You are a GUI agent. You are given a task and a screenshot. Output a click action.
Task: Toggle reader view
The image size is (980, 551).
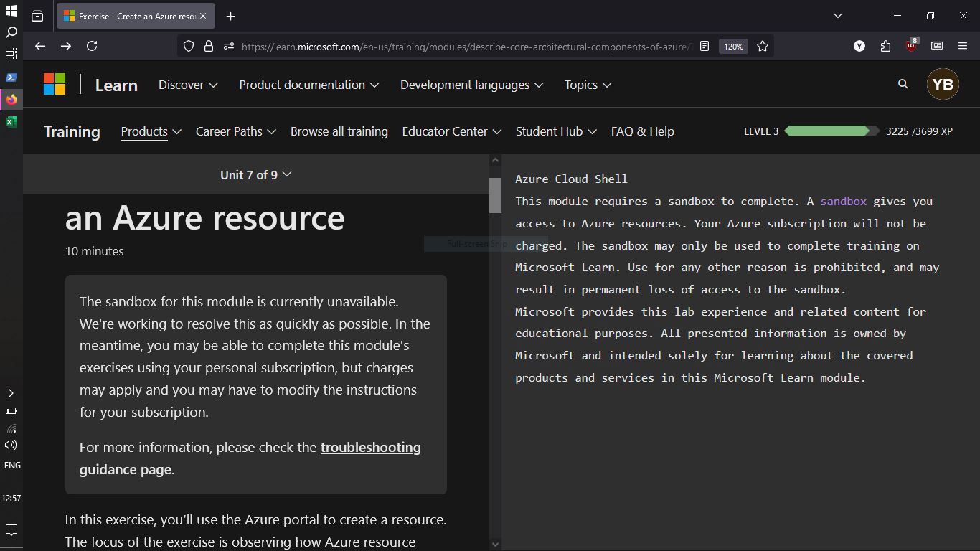705,46
